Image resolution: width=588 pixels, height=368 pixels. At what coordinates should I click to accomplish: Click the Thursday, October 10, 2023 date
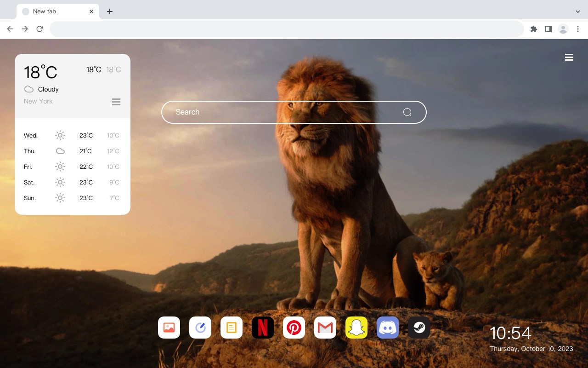pos(531,349)
